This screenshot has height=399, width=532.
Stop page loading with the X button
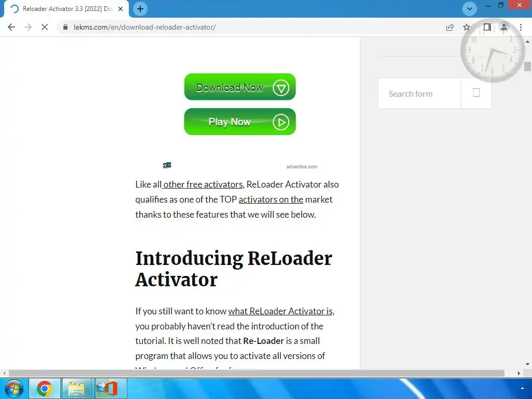coord(45,27)
